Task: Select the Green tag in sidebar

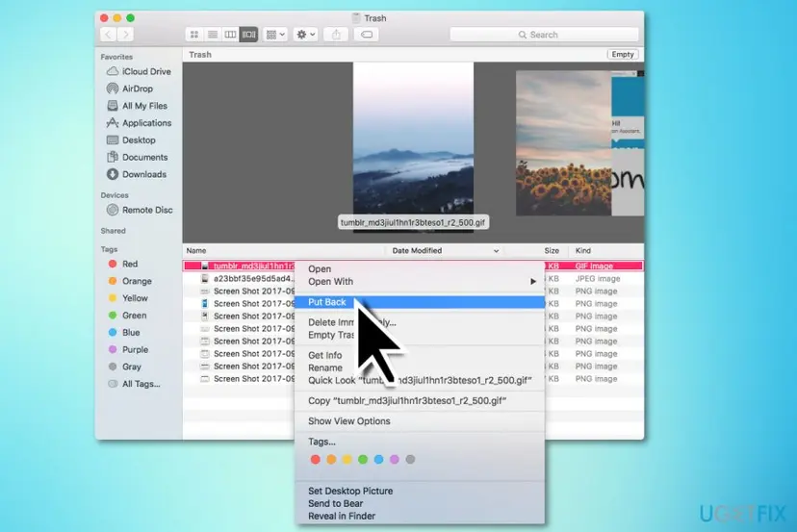Action: 128,316
